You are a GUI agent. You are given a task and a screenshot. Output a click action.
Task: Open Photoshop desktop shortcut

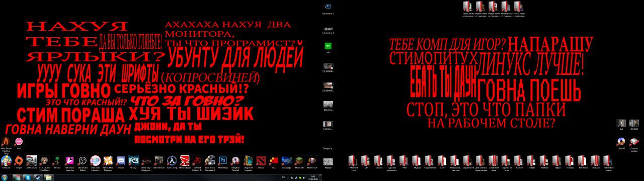[x=223, y=162]
